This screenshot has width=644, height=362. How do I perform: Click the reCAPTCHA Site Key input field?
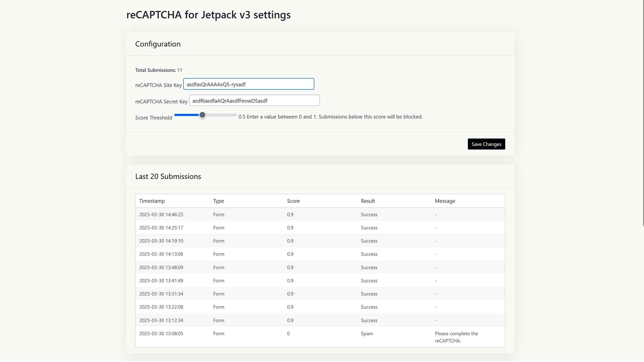click(x=249, y=84)
